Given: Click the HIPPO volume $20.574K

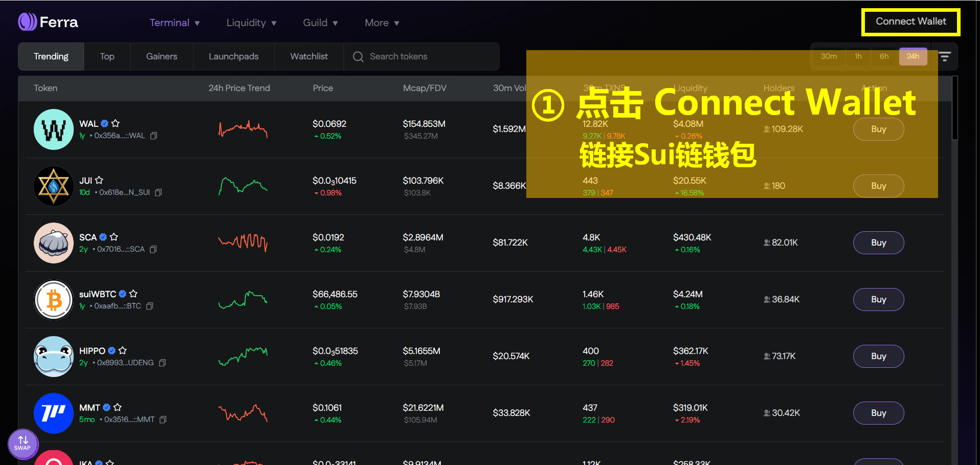Looking at the screenshot, I should click(x=511, y=356).
